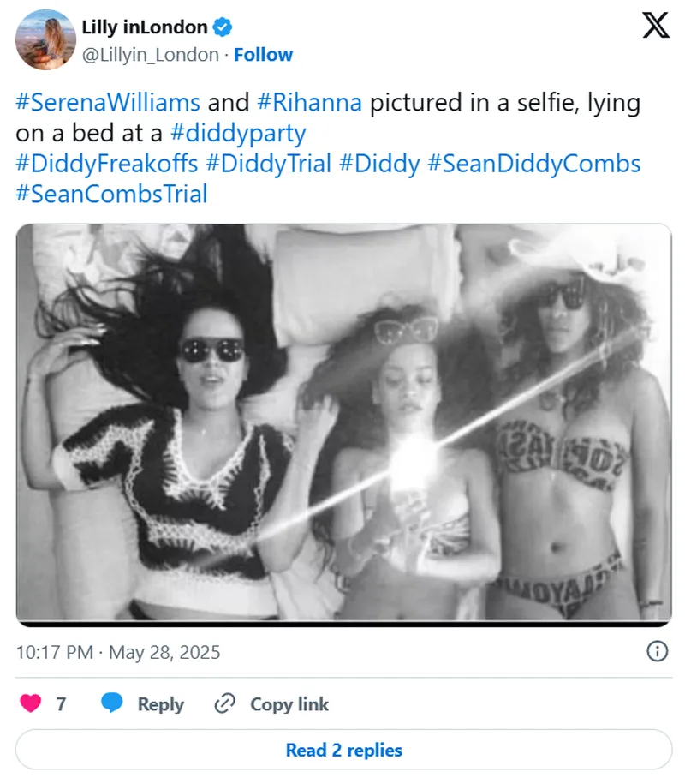The image size is (685, 784).
Task: Click the copy link chain icon
Action: (x=225, y=703)
